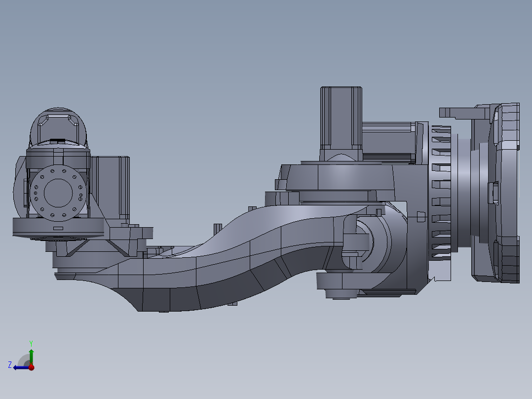Click the blue Z axis arrow of the triad

[20, 367]
